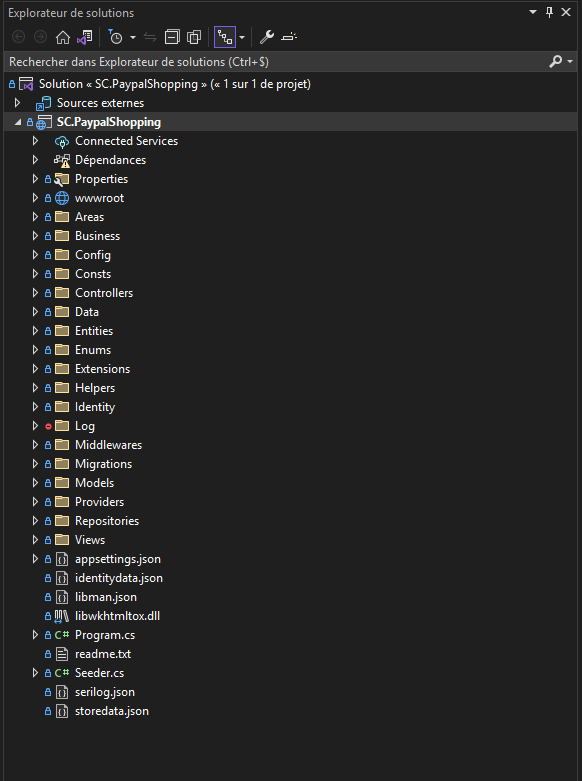Click the Dépendances warning icon
Viewport: 582px width, 781px height.
click(x=62, y=161)
